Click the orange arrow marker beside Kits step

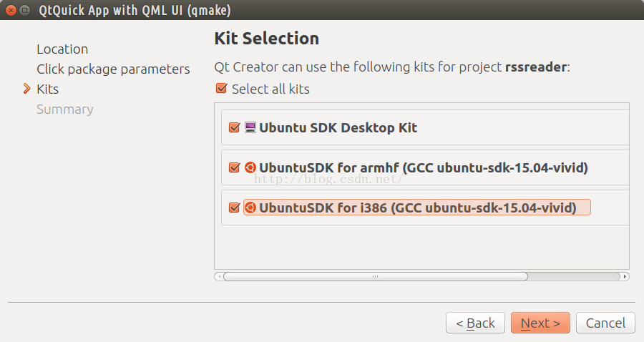26,89
